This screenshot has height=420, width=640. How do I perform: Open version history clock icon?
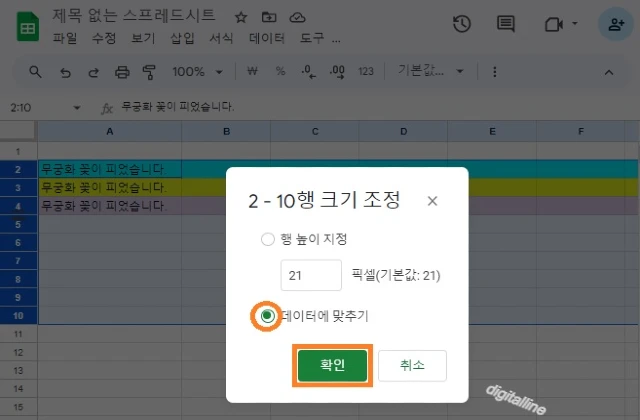pyautogui.click(x=462, y=24)
